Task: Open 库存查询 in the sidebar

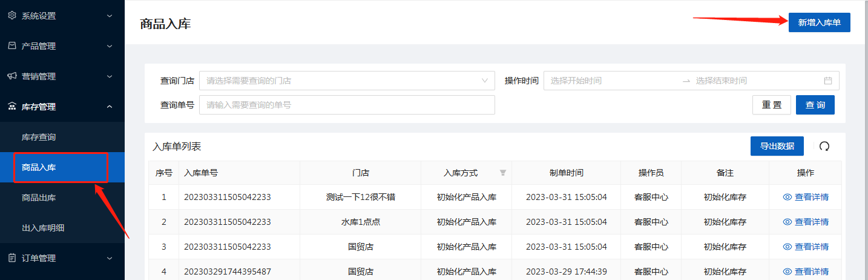Action: (39, 137)
